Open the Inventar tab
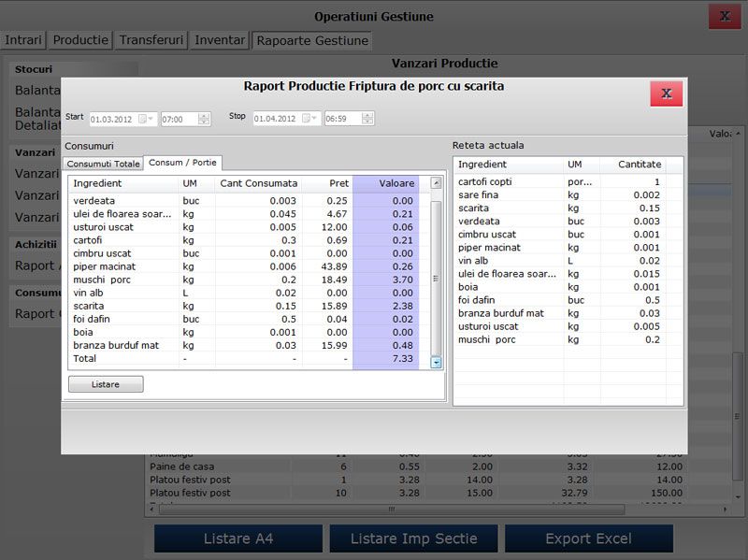 [220, 39]
